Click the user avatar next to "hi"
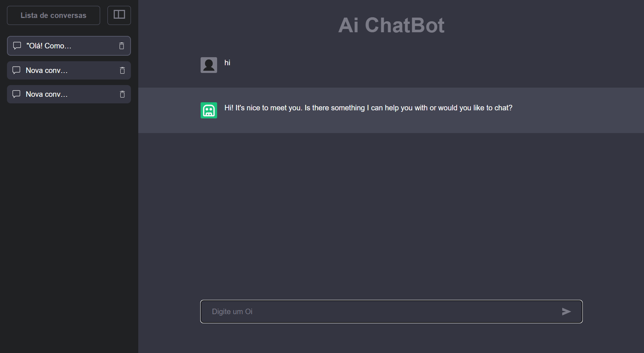The width and height of the screenshot is (644, 353). point(209,65)
